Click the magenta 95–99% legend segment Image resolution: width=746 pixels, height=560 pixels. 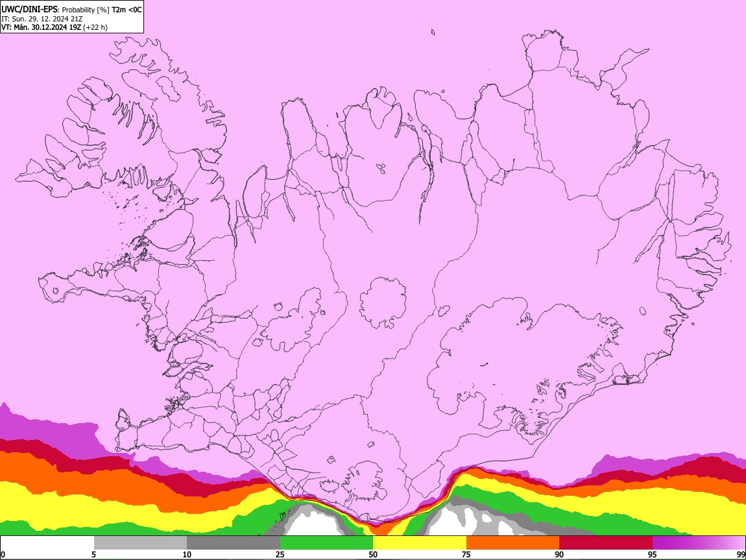click(x=699, y=543)
